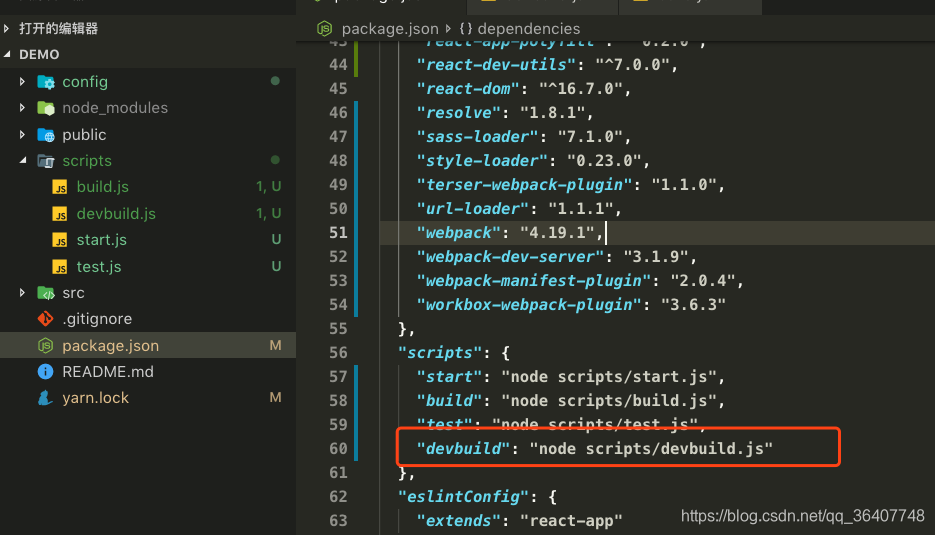The image size is (935, 535).
Task: Click the "devbuild" key on line 60
Action: click(463, 449)
